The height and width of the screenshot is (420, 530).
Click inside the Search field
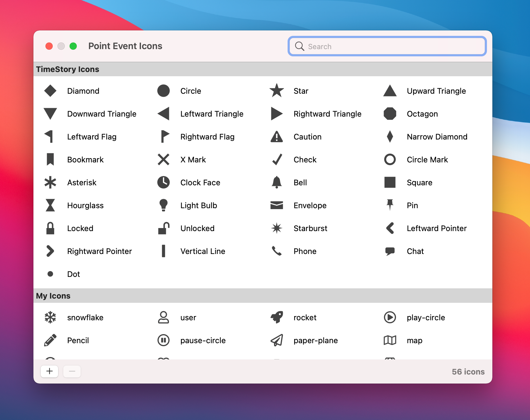coord(387,46)
